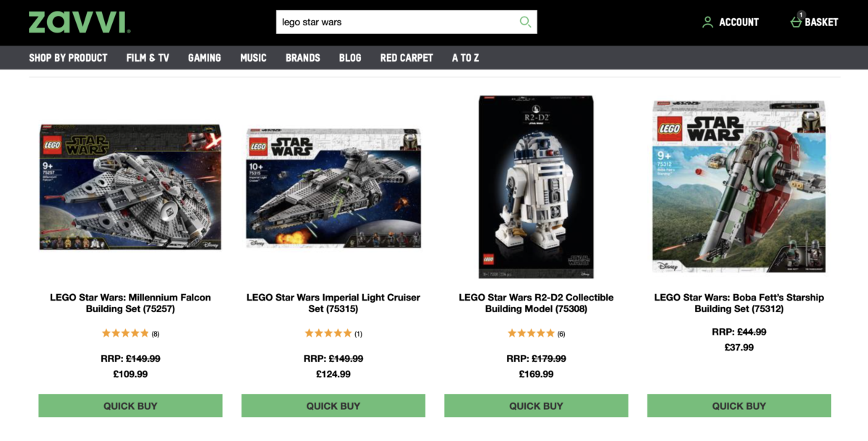868x441 pixels.
Task: Open the Gaming navigation menu
Action: tap(205, 58)
